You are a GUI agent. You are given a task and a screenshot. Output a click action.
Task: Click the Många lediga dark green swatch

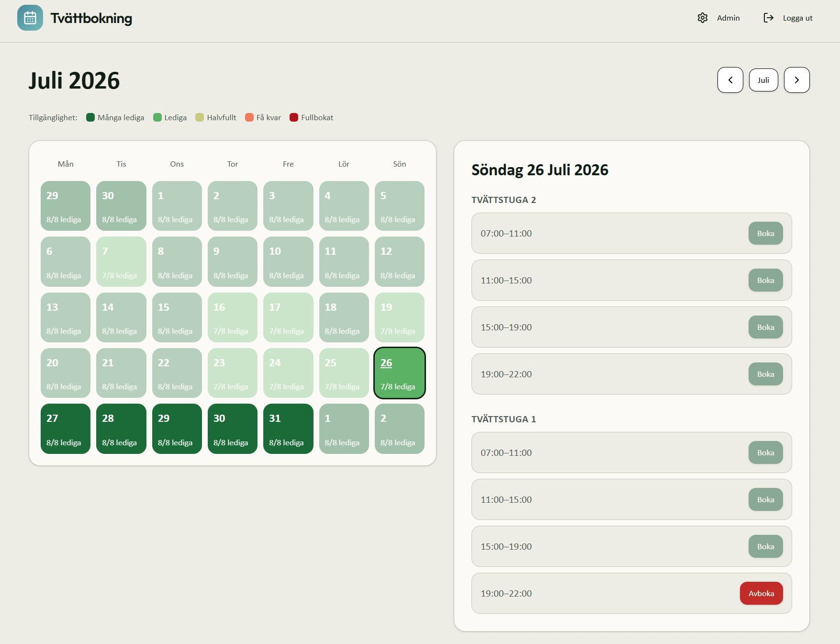click(90, 117)
